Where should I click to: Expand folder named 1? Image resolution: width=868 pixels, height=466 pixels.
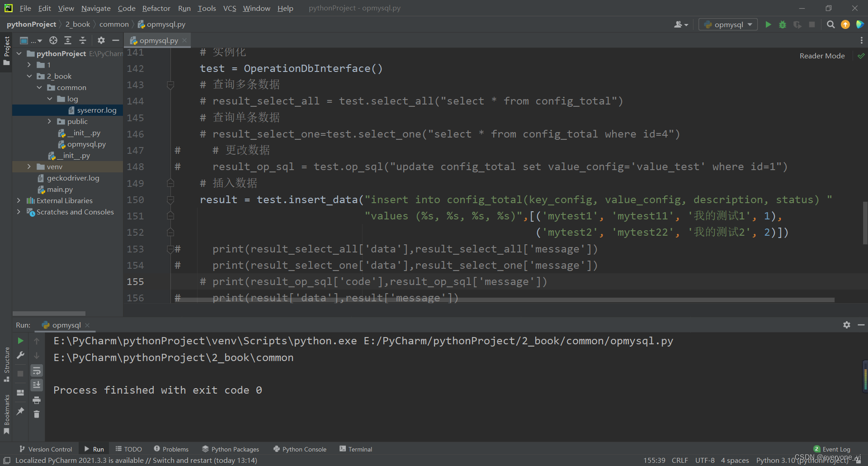pos(29,65)
